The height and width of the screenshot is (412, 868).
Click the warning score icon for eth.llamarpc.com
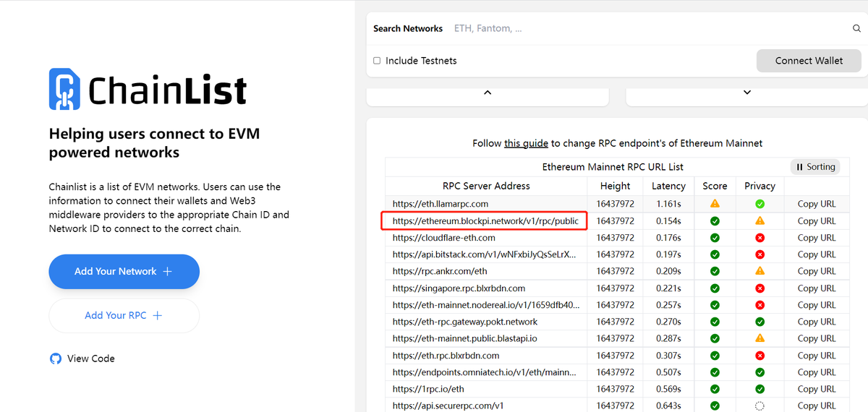(x=715, y=204)
